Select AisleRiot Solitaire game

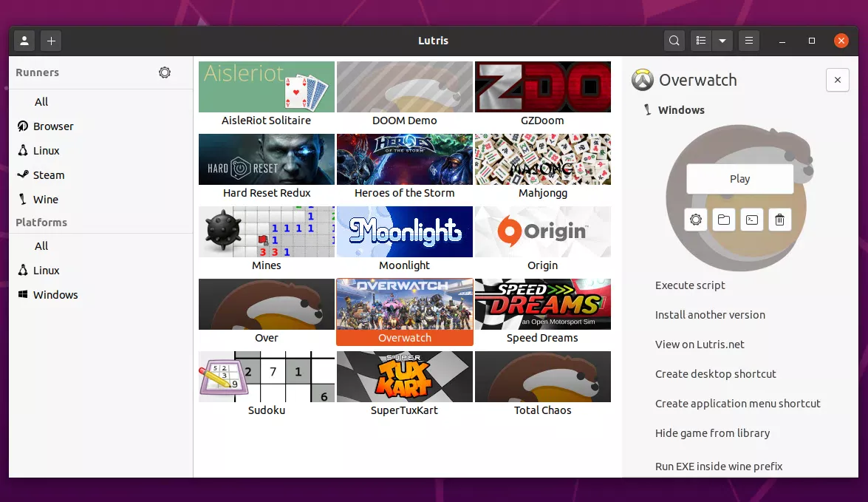point(266,95)
